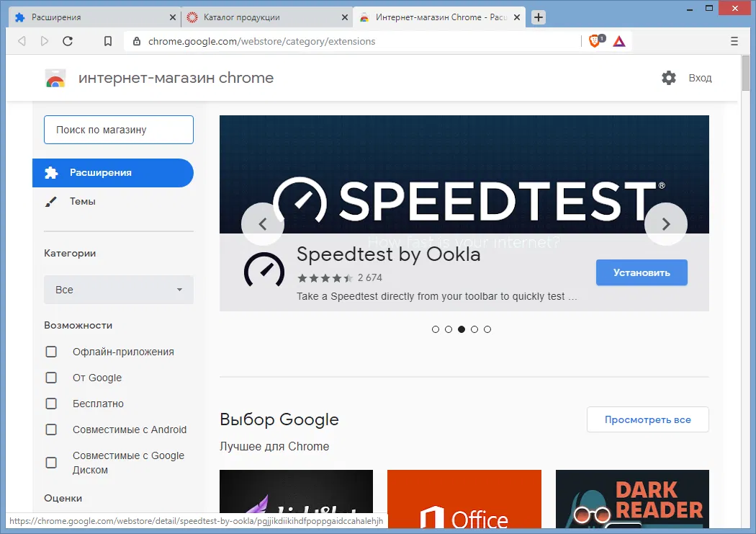Click the Возможности section label
The width and height of the screenshot is (756, 534).
(x=78, y=325)
